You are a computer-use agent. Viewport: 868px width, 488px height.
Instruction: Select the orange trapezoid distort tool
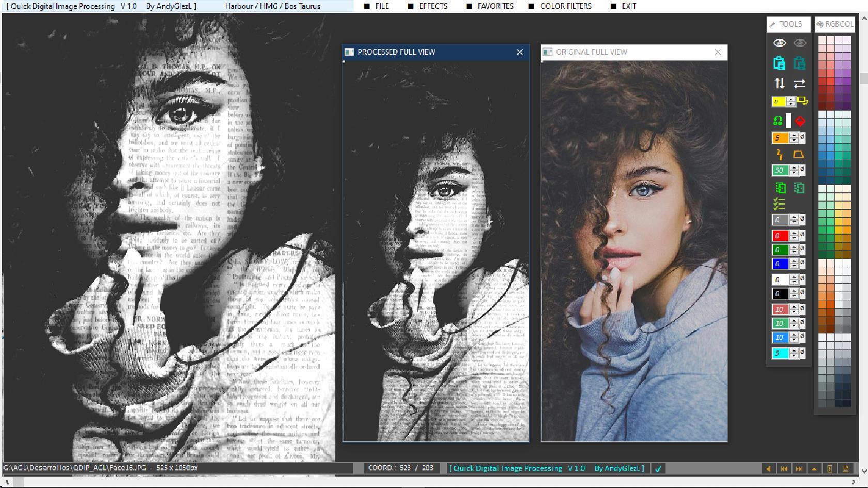point(798,153)
